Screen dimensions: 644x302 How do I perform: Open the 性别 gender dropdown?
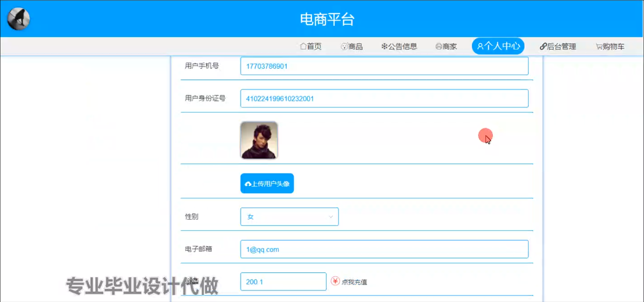(x=289, y=216)
